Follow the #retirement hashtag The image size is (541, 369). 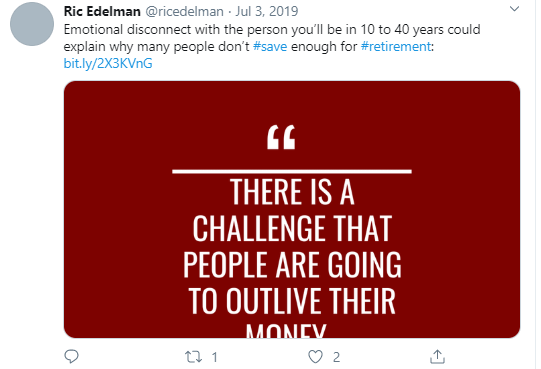click(x=396, y=46)
